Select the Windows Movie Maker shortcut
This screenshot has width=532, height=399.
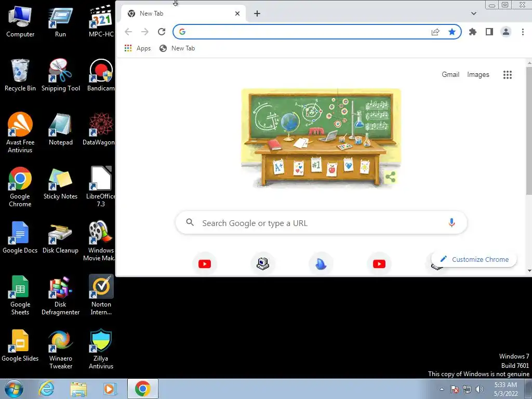tap(99, 241)
